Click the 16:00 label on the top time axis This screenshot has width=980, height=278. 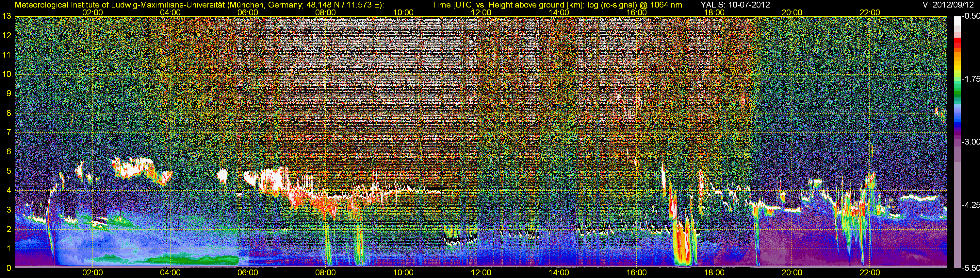coord(636,12)
